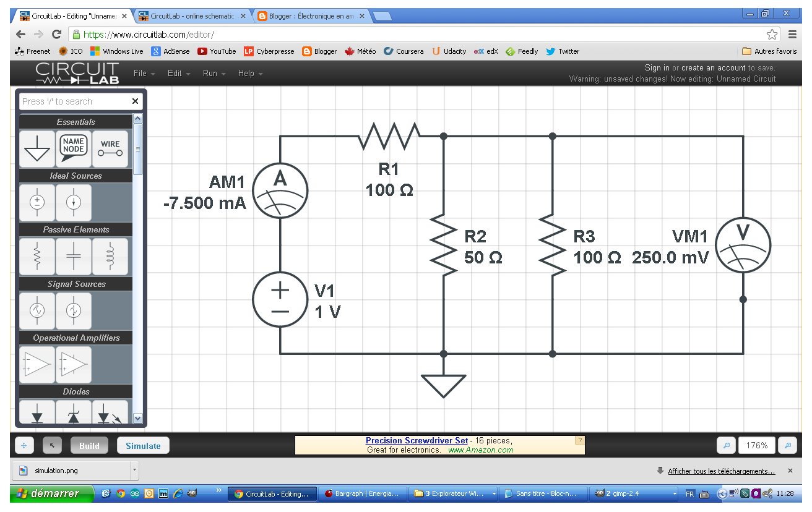
Task: Select the Zener diode component
Action: 74,412
